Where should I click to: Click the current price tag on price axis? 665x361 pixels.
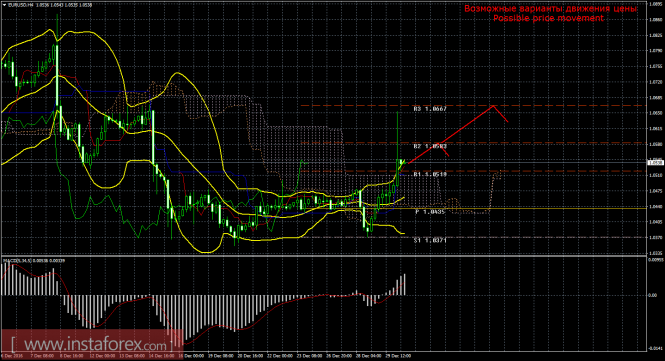click(x=656, y=162)
